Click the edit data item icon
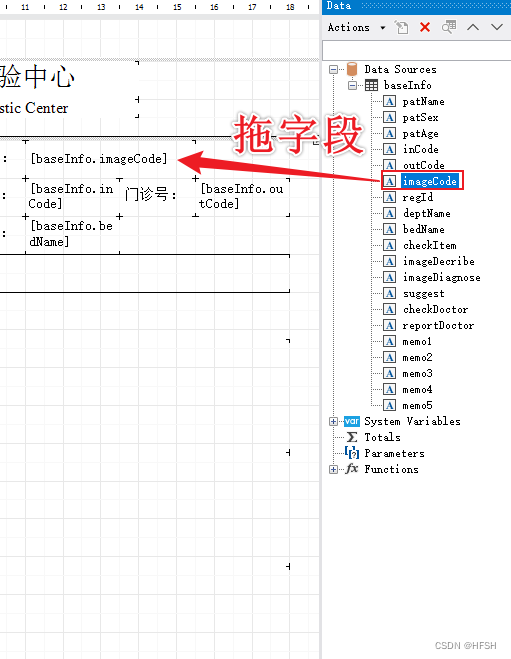Image resolution: width=511 pixels, height=659 pixels. (402, 28)
